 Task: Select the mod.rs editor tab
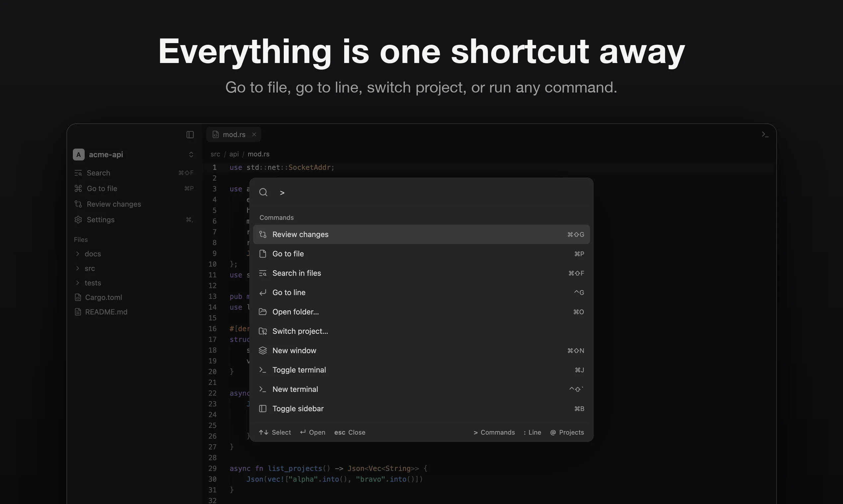pos(234,135)
